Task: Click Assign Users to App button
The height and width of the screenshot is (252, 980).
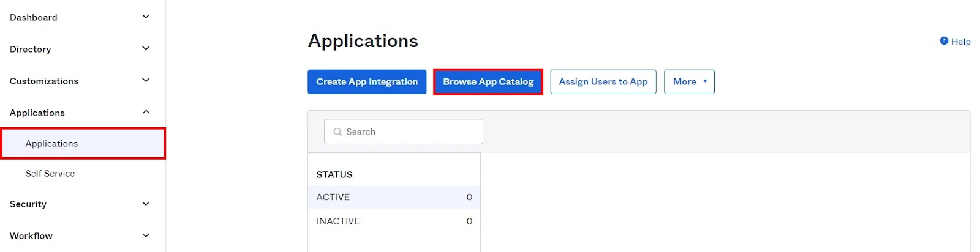Action: point(603,82)
